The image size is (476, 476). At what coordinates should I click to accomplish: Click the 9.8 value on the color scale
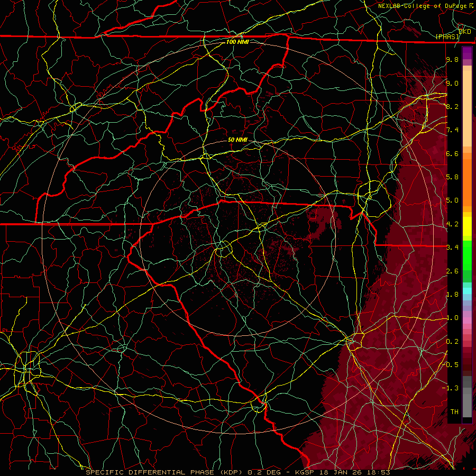tap(452, 59)
